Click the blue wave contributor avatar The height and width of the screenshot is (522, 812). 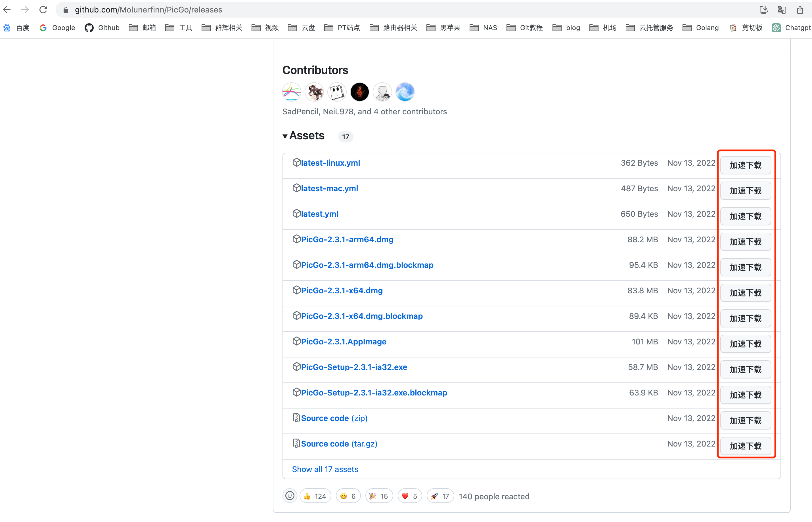point(405,92)
